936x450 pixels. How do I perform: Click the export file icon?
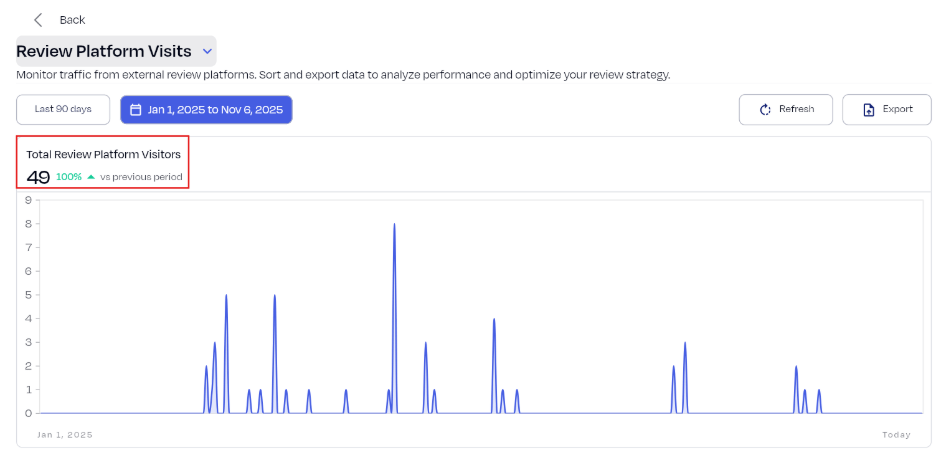[869, 110]
